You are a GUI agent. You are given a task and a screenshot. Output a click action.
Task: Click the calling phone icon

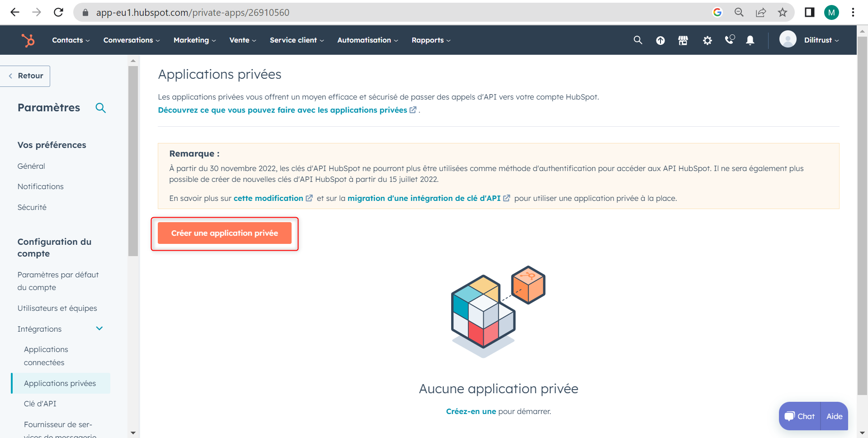coord(730,40)
